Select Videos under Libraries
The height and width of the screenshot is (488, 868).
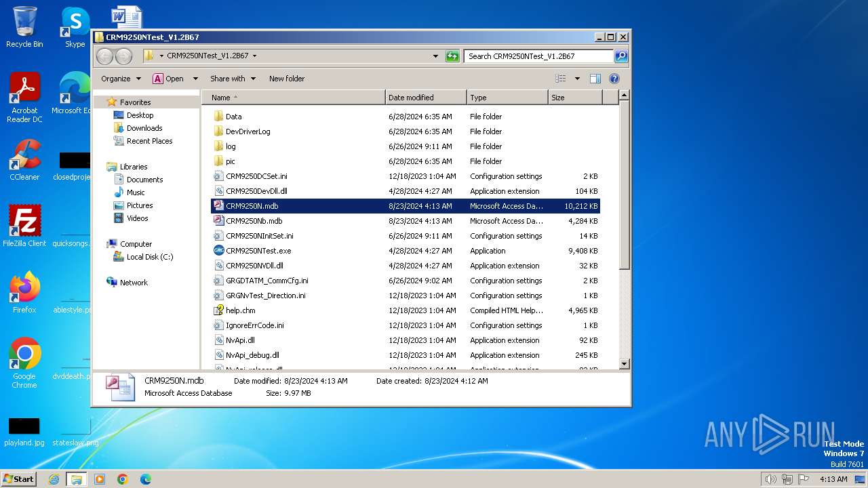[137, 218]
